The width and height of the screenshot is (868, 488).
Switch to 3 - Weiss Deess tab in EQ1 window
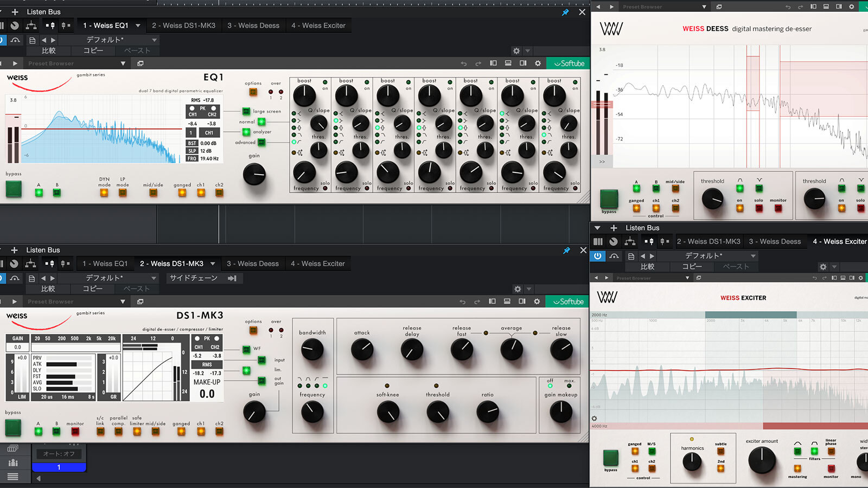pyautogui.click(x=253, y=25)
